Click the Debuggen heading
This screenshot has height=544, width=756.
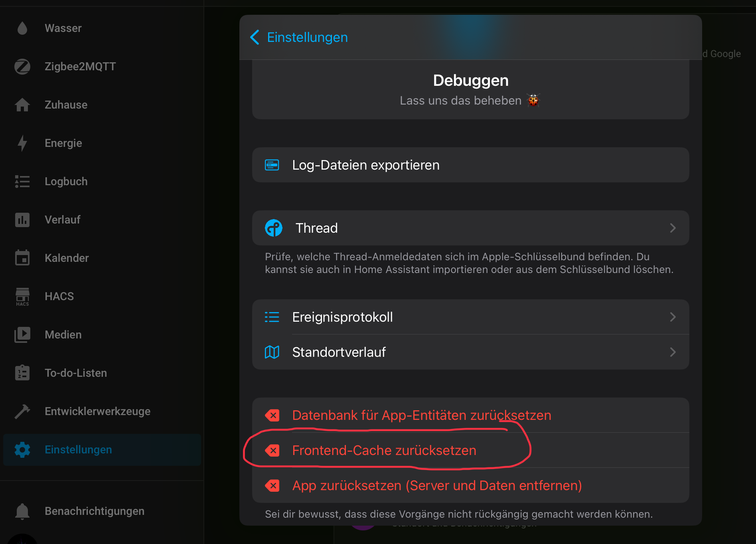pyautogui.click(x=471, y=81)
